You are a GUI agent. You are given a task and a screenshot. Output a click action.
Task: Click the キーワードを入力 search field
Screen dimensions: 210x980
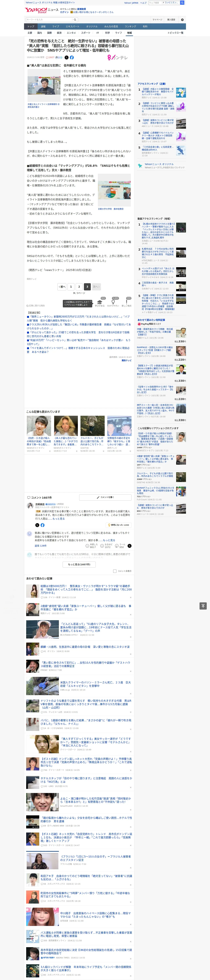pos(49,20)
